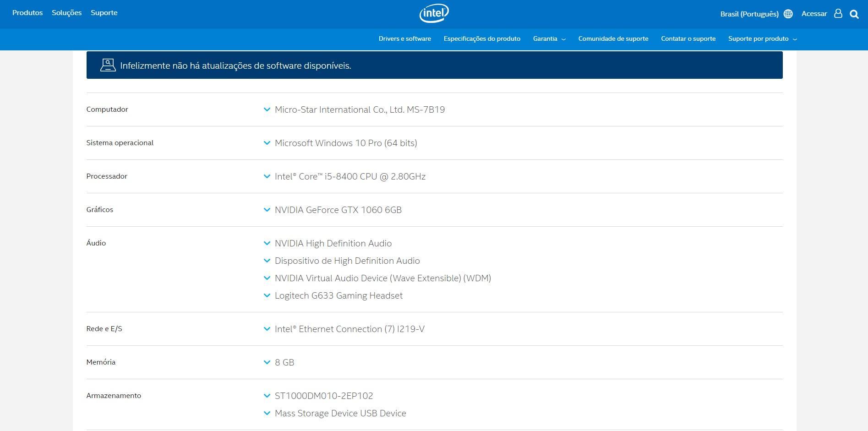Open the search magnifier icon

854,14
